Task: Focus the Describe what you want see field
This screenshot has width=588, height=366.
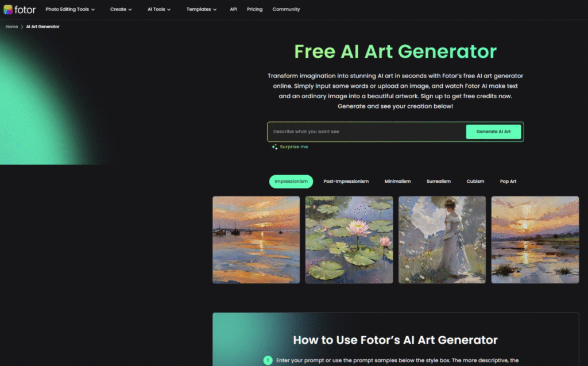Action: pyautogui.click(x=367, y=132)
